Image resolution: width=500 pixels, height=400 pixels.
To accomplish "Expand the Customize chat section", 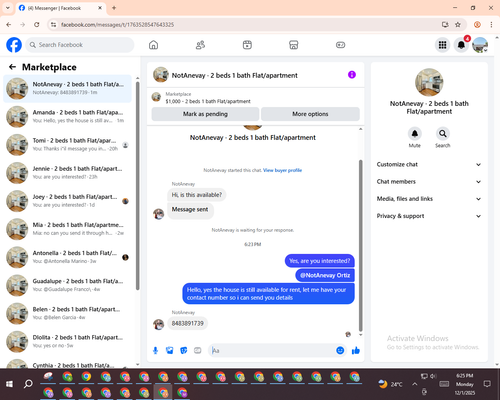I will 429,164.
